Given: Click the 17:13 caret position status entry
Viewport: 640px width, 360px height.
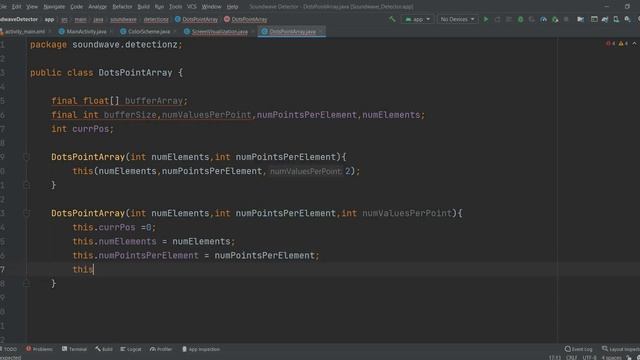Looking at the screenshot, I should (x=554, y=358).
